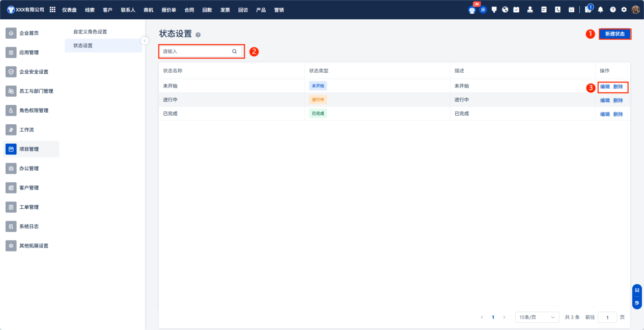Open 工单管理 in the sidebar

click(31, 207)
